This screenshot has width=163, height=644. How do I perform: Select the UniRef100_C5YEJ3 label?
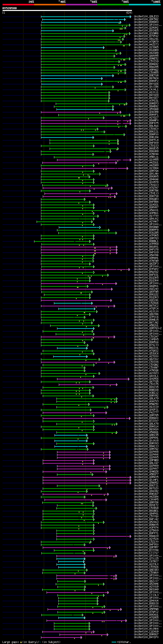[x=146, y=194]
